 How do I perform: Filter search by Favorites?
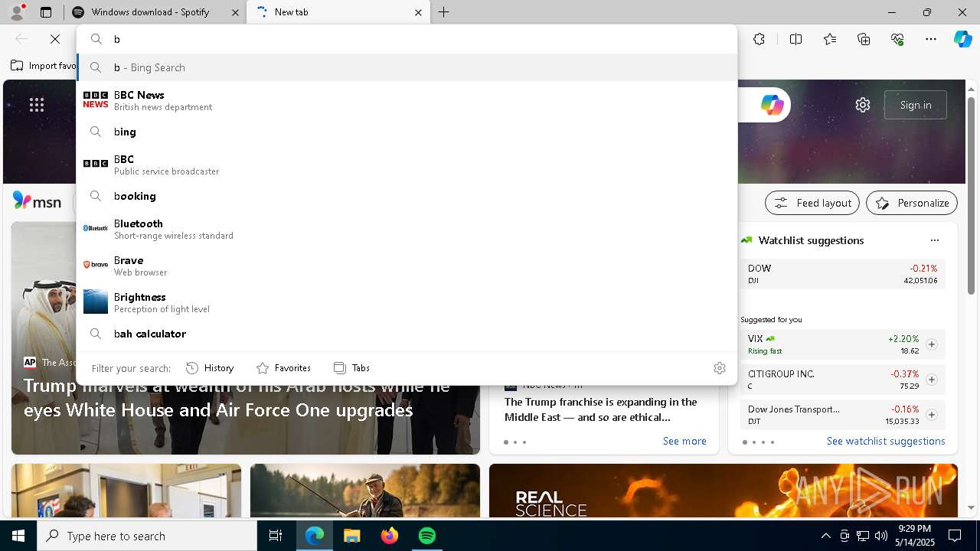(x=283, y=368)
